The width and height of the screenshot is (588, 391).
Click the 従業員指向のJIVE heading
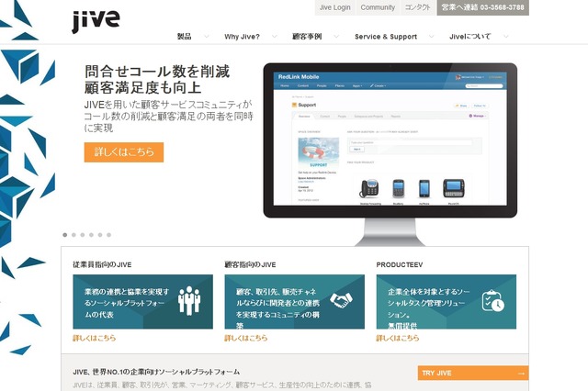(x=102, y=264)
